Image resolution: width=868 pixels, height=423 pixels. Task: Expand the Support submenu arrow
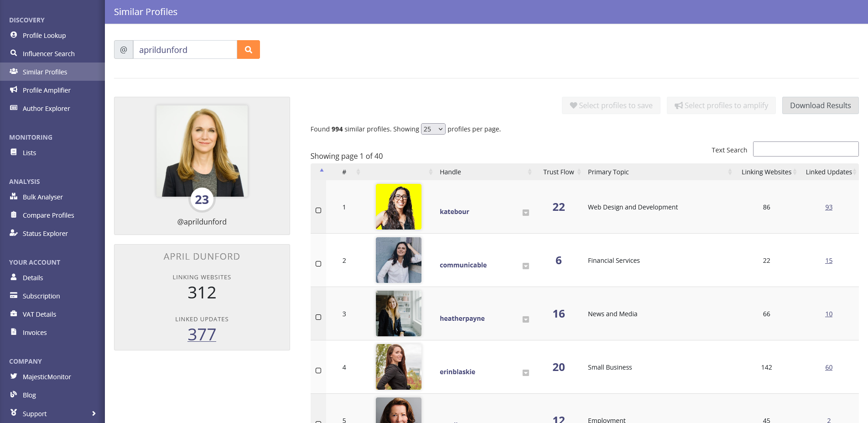(94, 413)
